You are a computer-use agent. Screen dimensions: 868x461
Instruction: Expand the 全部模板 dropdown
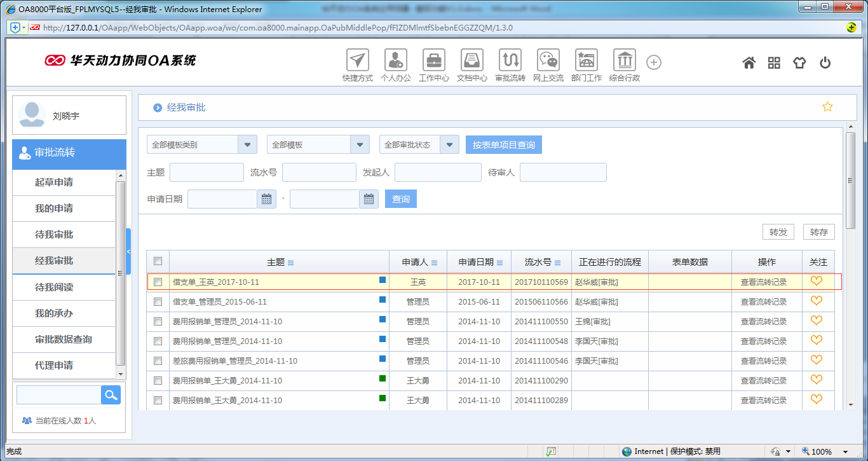click(x=360, y=144)
